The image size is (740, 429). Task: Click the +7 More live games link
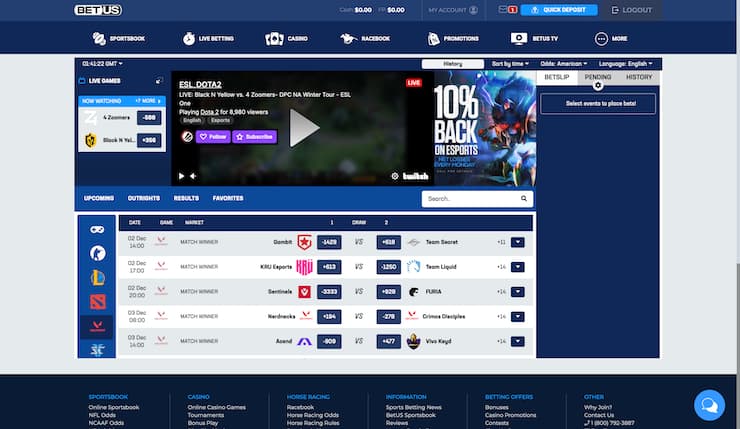(148, 101)
